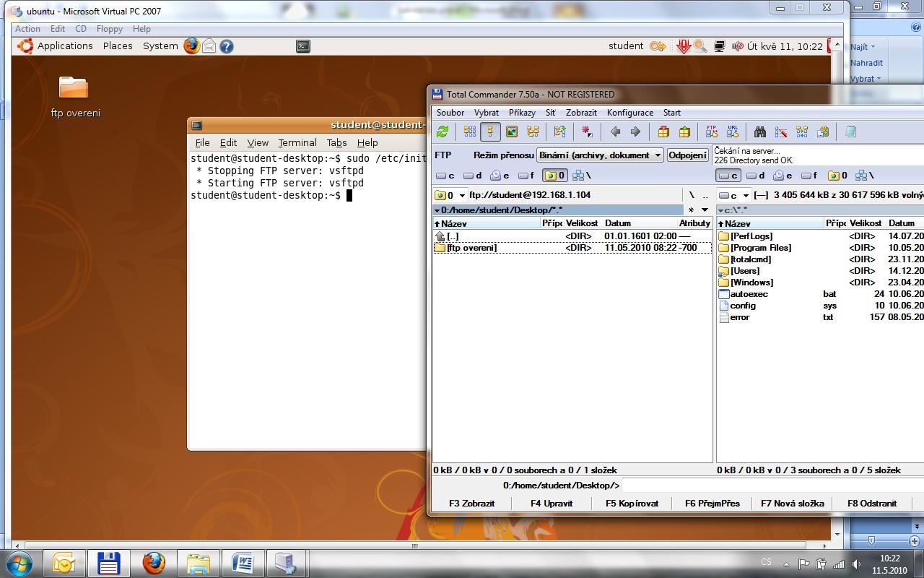Open the Soubor menu in Total Commander

click(x=450, y=113)
